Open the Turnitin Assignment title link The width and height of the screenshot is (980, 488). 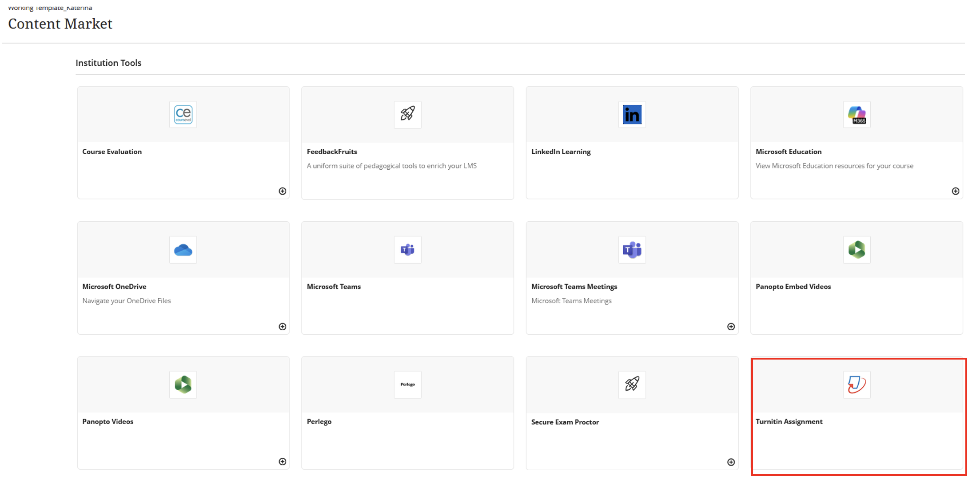point(789,421)
